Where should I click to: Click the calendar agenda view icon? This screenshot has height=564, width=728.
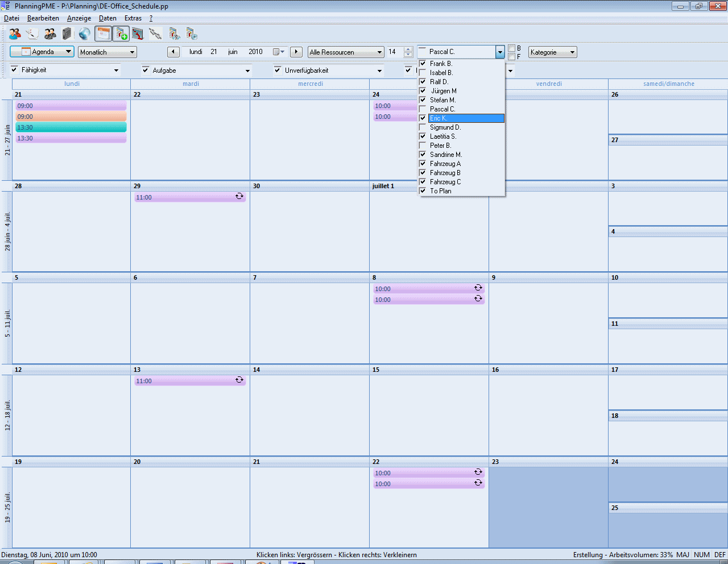tap(103, 34)
